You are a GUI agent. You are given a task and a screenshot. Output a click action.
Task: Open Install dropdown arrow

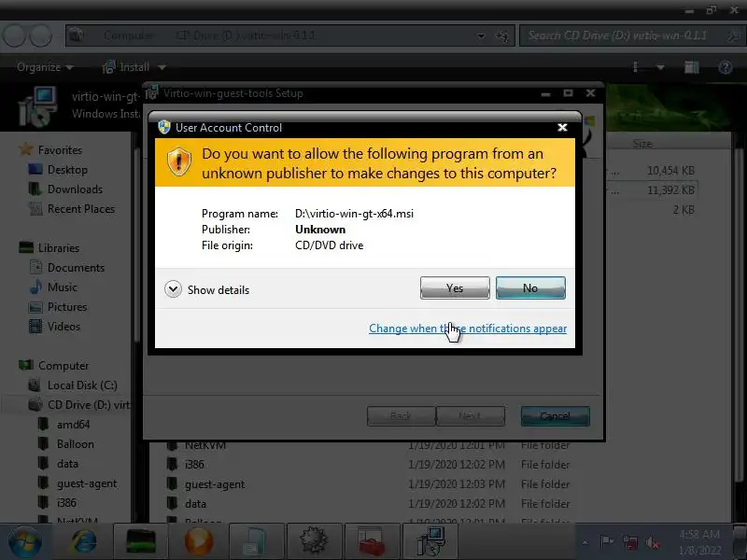(x=162, y=67)
